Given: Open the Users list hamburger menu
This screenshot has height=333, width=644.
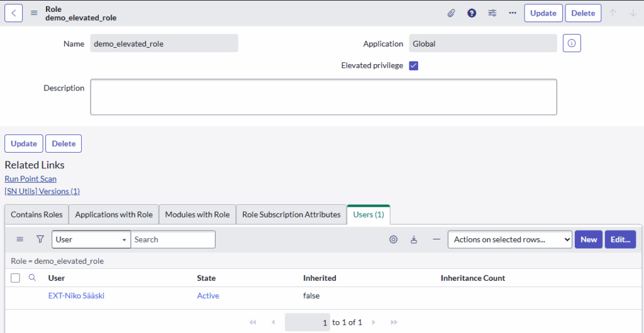Looking at the screenshot, I should [19, 239].
